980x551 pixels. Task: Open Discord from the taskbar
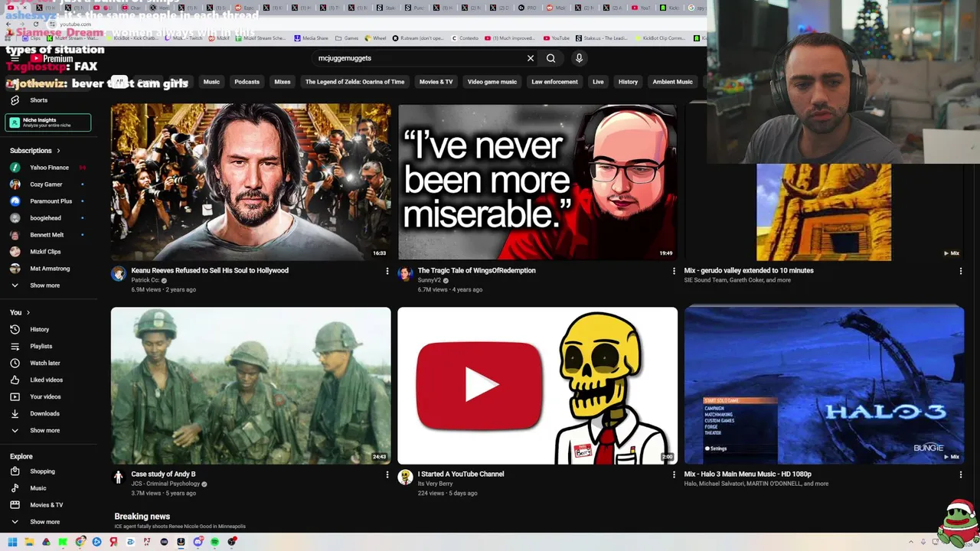[198, 542]
